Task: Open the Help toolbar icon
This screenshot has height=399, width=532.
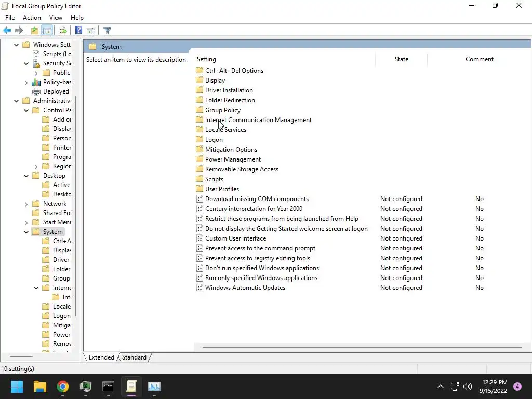Action: click(x=79, y=31)
